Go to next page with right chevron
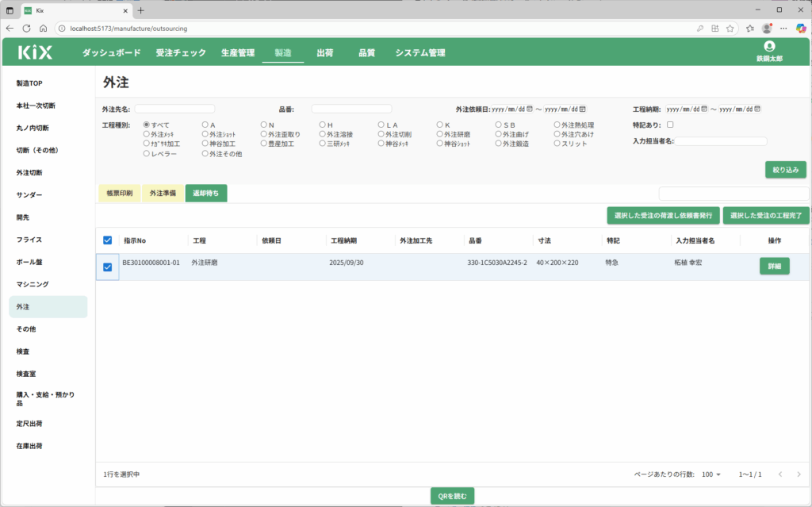 pyautogui.click(x=799, y=474)
